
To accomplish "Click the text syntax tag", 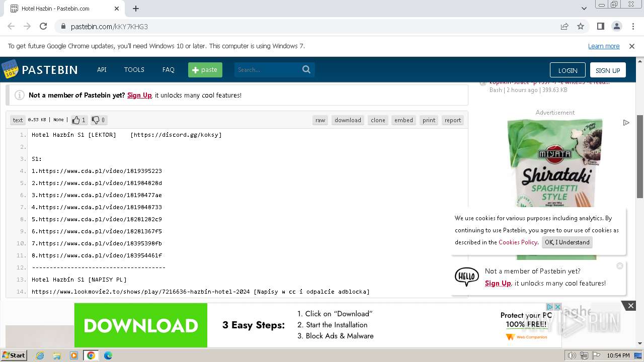I will [18, 120].
